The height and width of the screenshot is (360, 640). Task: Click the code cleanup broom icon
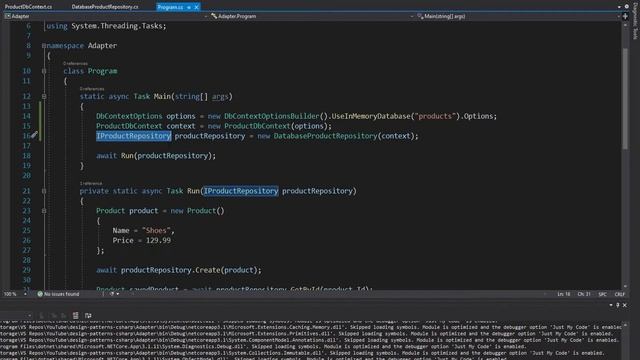click(111, 294)
